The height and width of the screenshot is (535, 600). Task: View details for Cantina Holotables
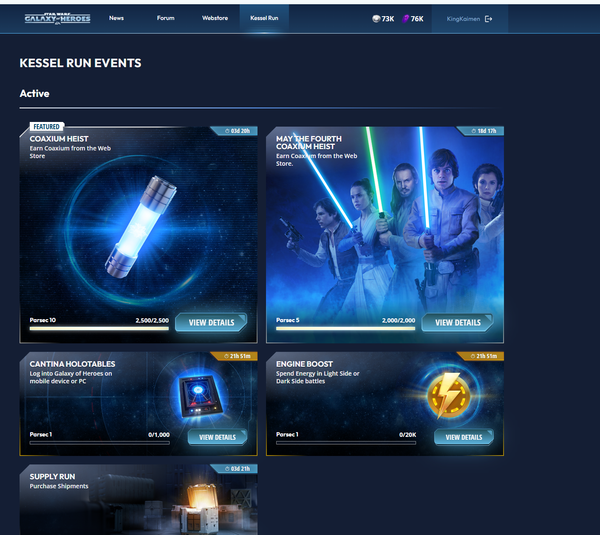217,437
